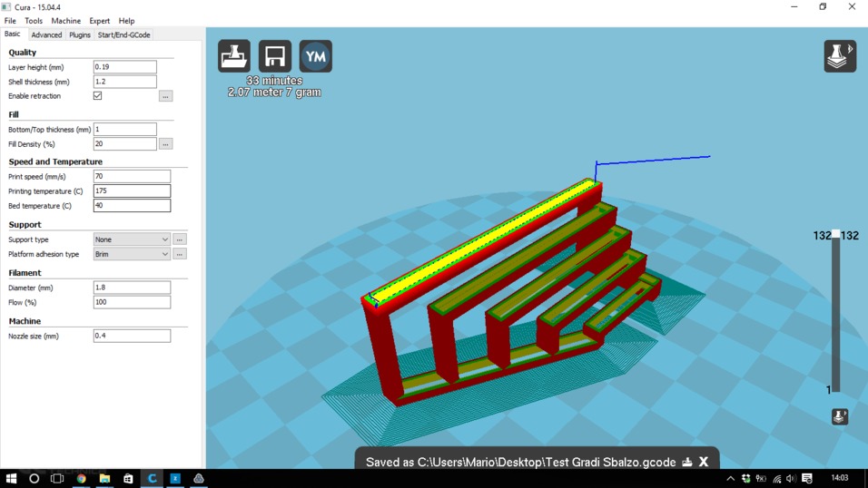Click the Layer height input field

pyautogui.click(x=125, y=67)
